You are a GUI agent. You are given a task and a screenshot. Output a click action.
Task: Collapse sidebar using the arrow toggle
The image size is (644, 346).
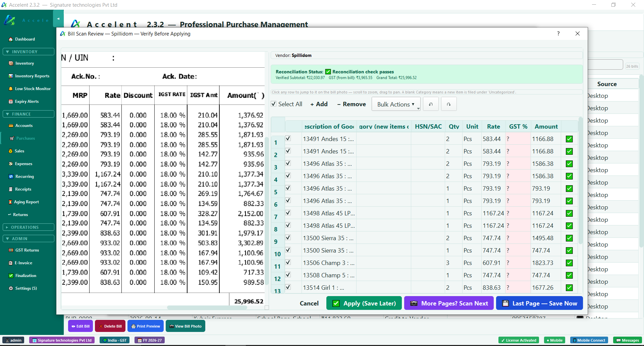[58, 19]
